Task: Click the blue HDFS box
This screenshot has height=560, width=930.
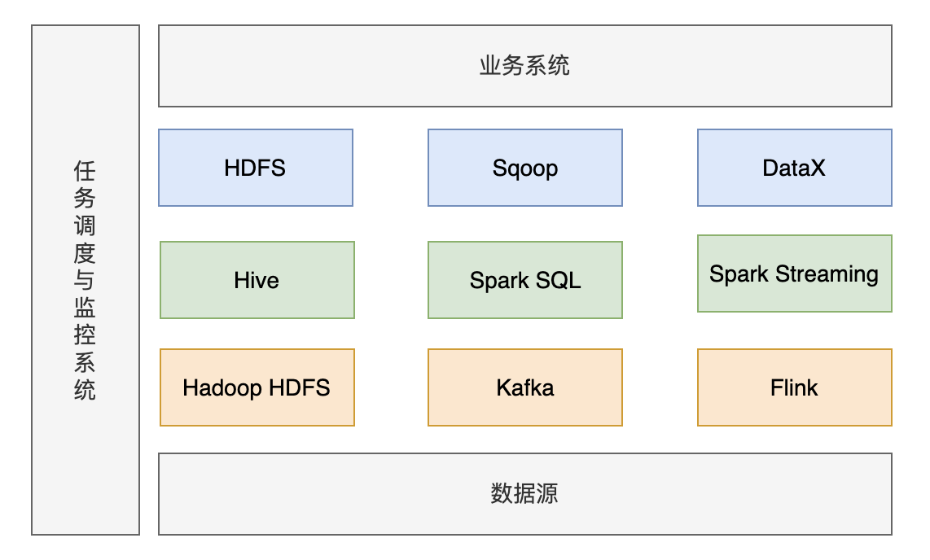Action: coord(255,168)
